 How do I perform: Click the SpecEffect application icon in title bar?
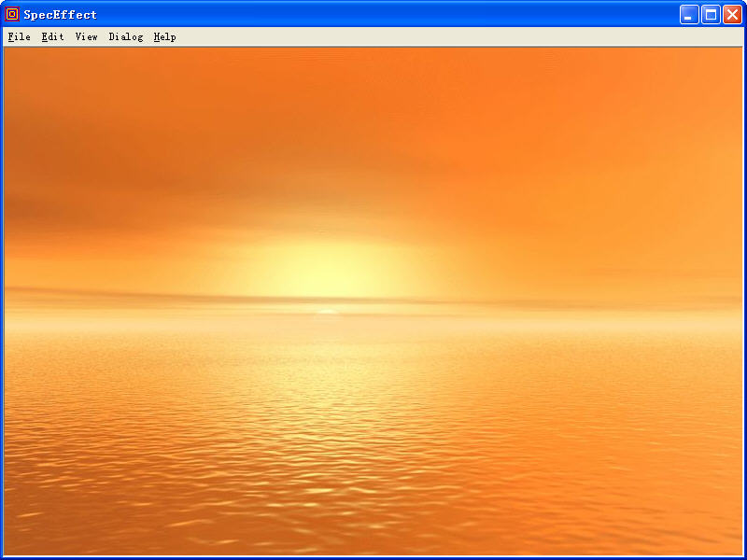click(12, 14)
